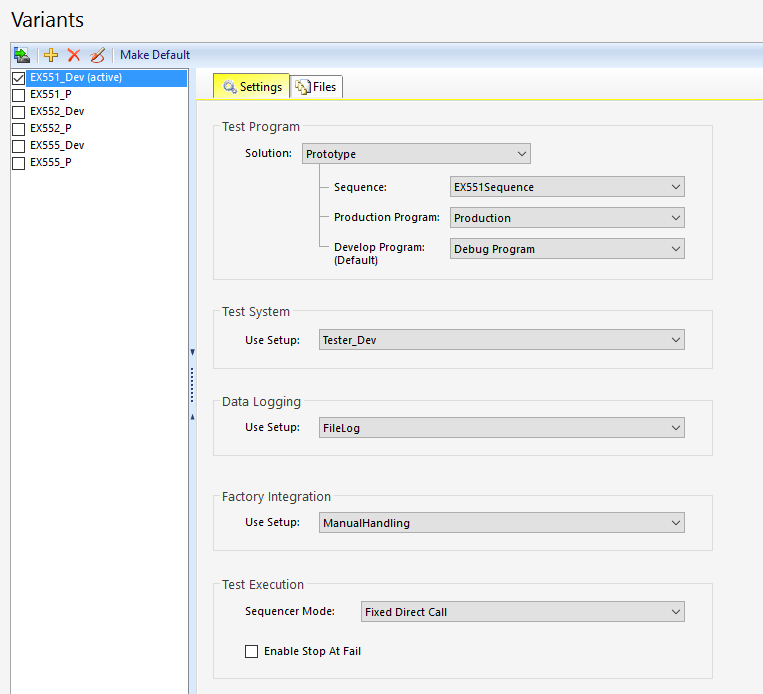Open Factory Integration dropdown ManualHandling
This screenshot has width=763, height=694.
coord(502,523)
